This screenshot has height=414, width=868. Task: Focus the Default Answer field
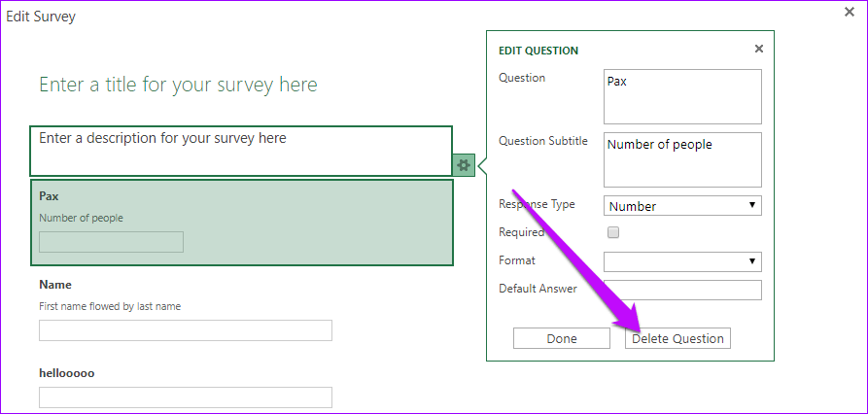[x=681, y=290]
